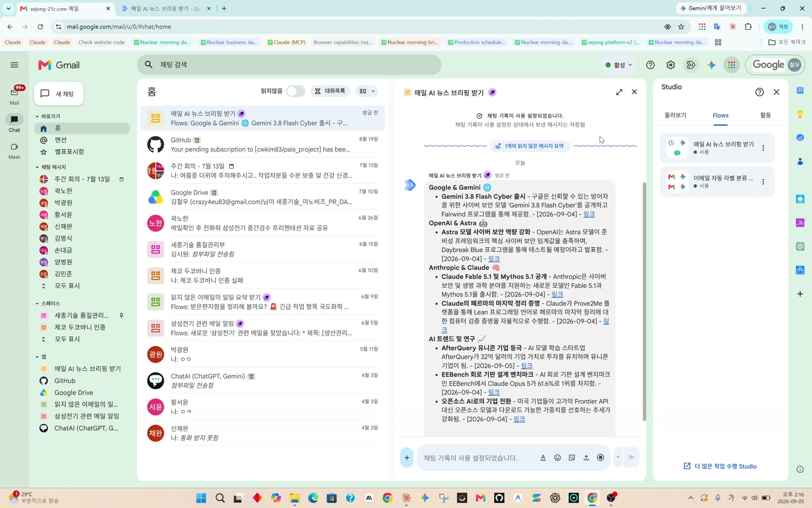Open the text formatting option in composer
Image resolution: width=812 pixels, height=508 pixels.
pyautogui.click(x=543, y=458)
